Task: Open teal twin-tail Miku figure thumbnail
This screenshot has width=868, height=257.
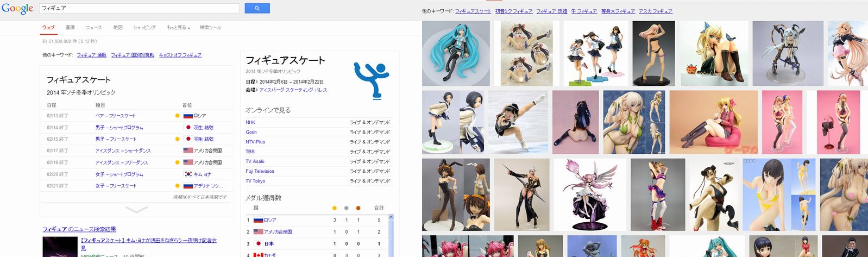Action: [456, 53]
